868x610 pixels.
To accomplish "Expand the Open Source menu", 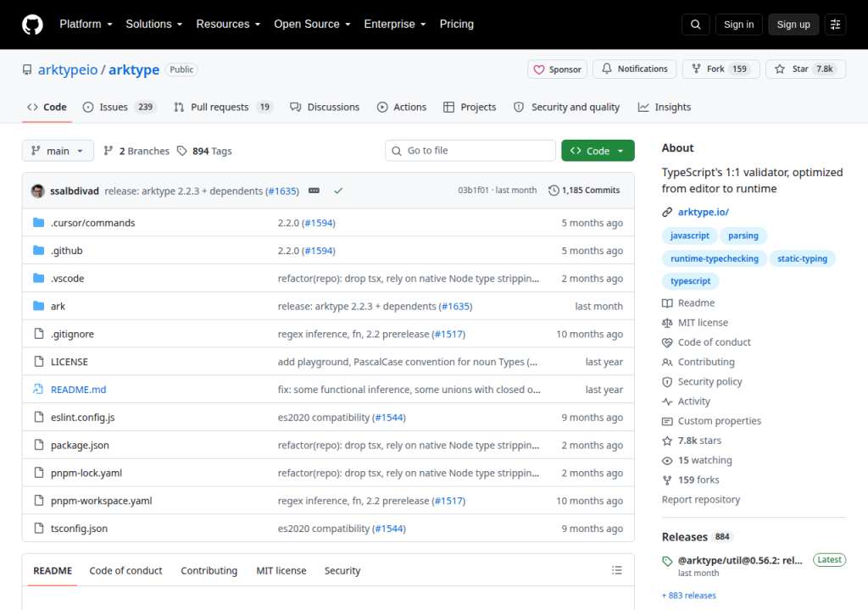I will tap(312, 25).
